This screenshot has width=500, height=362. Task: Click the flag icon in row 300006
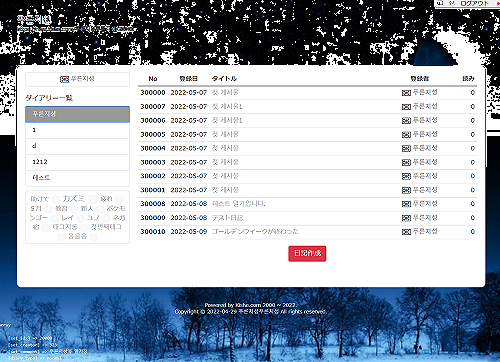click(406, 121)
